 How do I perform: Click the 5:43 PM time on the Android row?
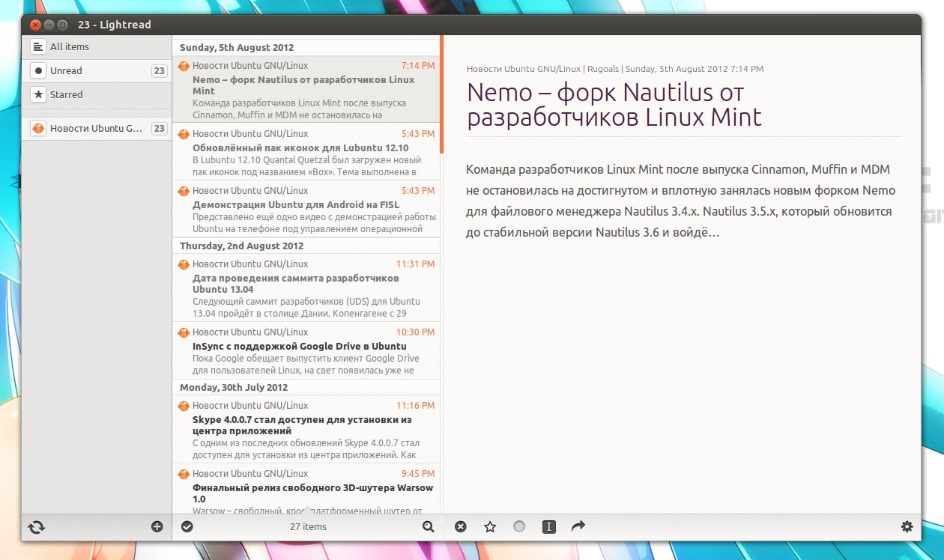pyautogui.click(x=418, y=191)
